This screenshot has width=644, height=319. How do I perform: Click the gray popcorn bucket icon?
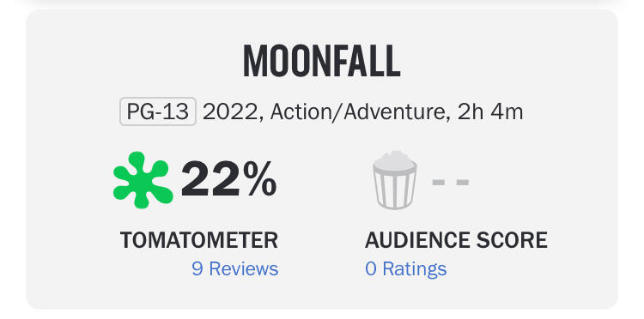tap(395, 180)
